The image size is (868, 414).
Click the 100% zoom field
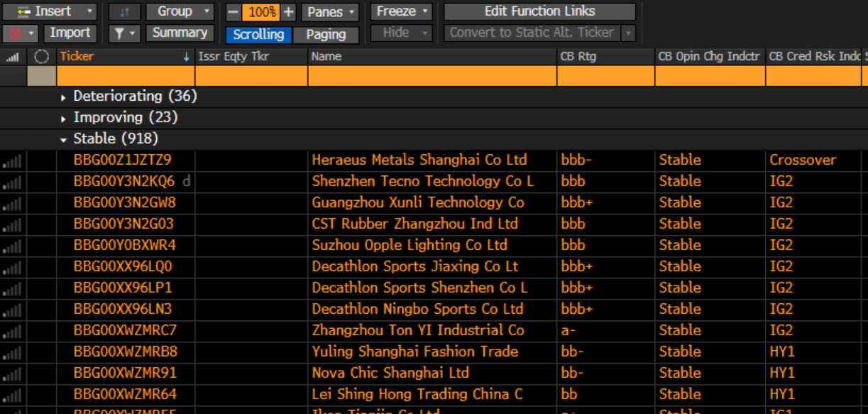(x=262, y=12)
